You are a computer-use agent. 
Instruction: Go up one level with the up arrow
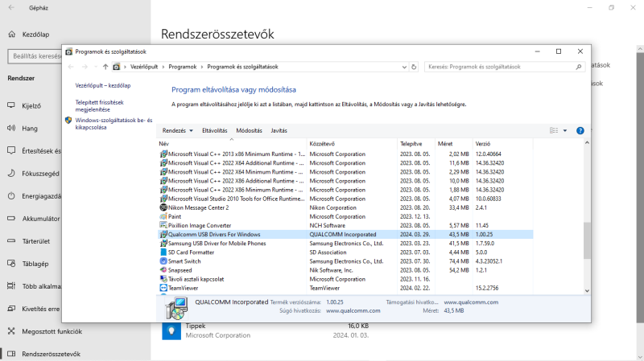105,67
